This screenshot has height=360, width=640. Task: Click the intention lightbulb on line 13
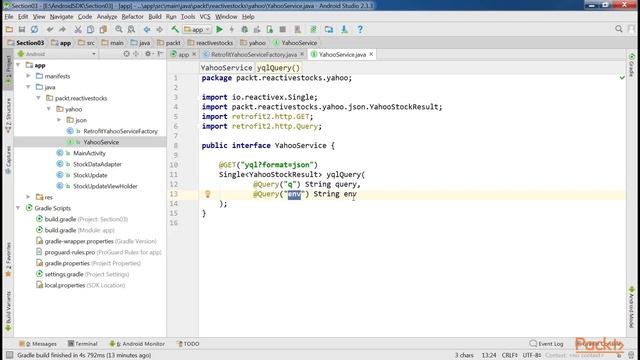pos(207,194)
